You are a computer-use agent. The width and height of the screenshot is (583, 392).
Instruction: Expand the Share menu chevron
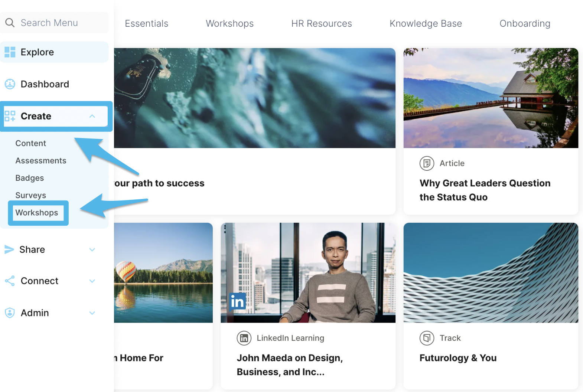92,249
